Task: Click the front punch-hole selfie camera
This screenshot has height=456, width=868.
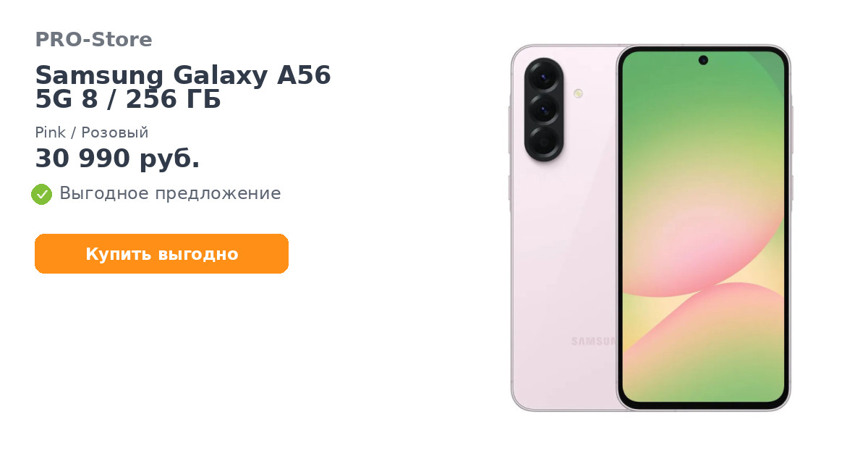Action: pos(703,60)
